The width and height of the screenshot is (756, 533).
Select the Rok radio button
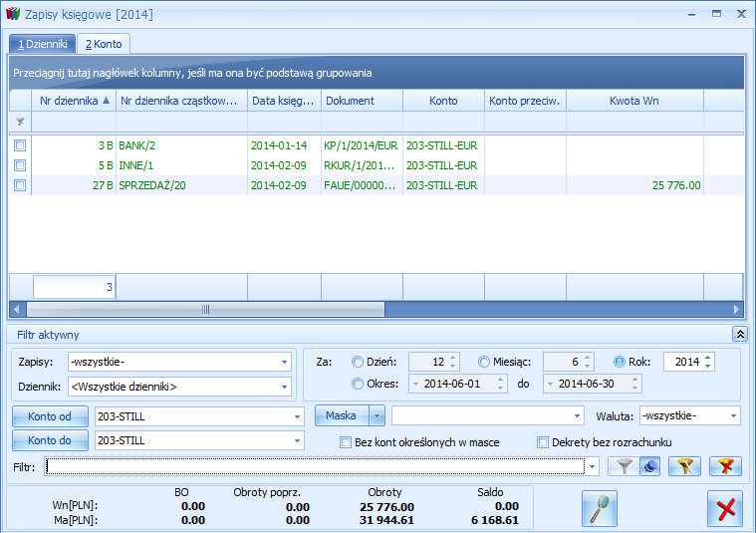620,362
